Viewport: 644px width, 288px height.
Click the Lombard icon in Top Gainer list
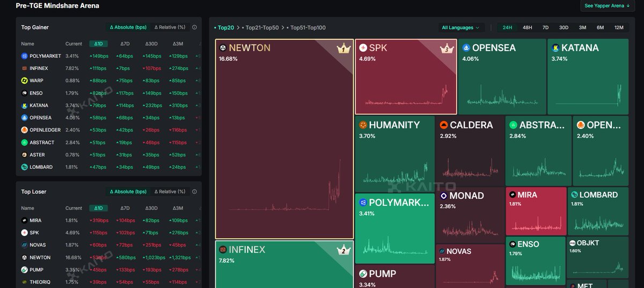(24, 167)
